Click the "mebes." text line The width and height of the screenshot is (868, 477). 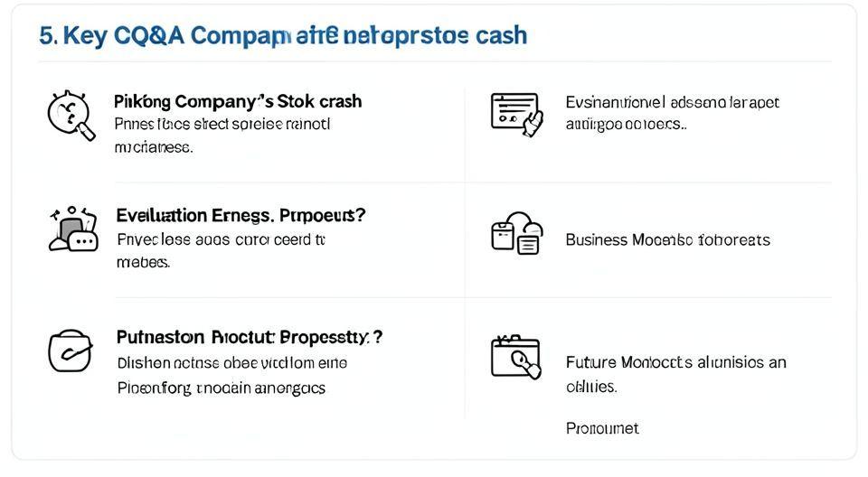click(x=143, y=262)
